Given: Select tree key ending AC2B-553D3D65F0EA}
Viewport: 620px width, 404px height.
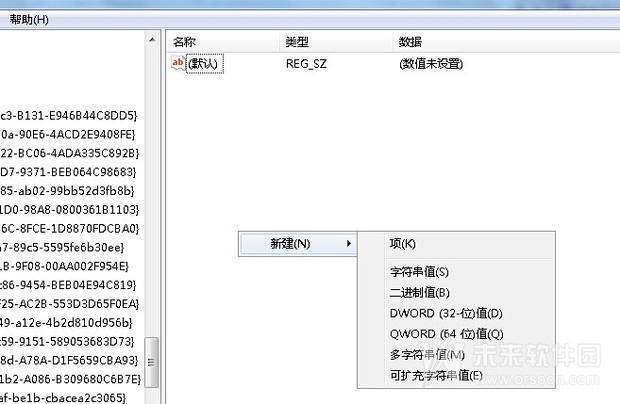Looking at the screenshot, I should click(70, 304).
